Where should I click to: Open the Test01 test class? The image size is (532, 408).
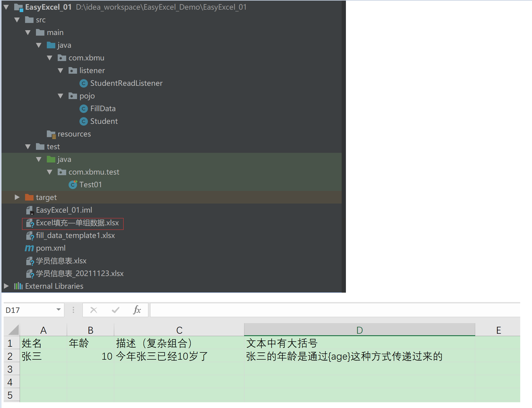tap(90, 185)
